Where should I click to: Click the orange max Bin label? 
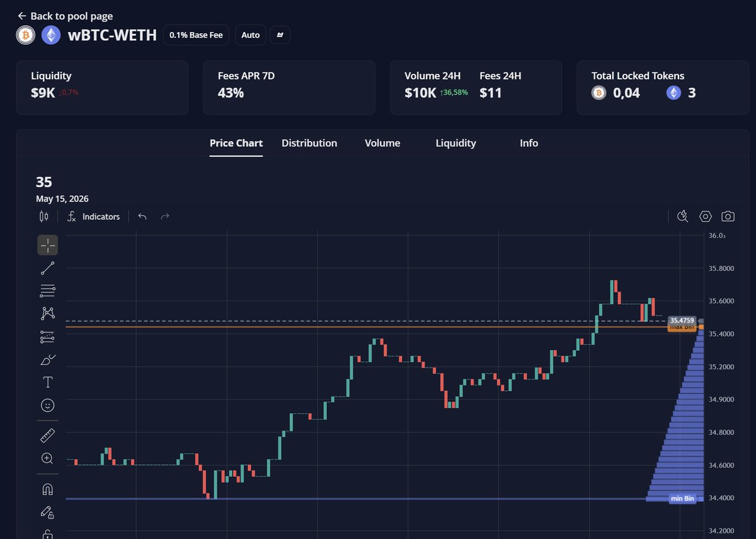(682, 327)
